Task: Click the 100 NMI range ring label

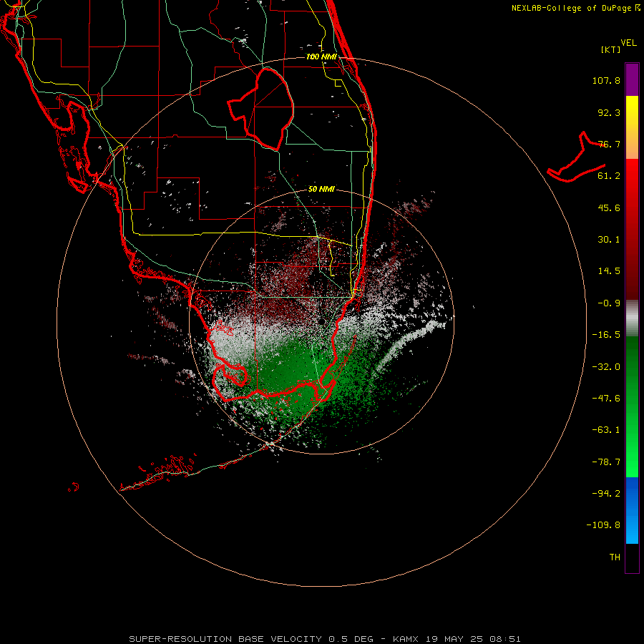Action: pos(321,57)
